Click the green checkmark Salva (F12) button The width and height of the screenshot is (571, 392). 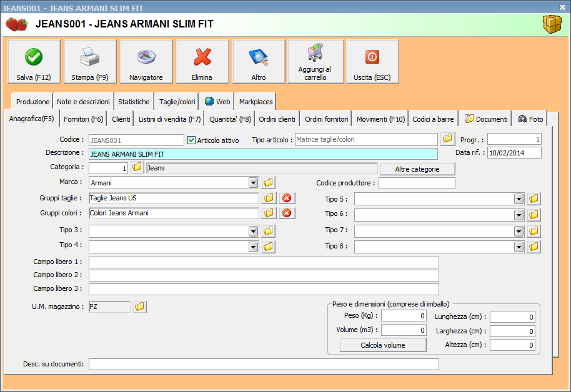tap(34, 62)
